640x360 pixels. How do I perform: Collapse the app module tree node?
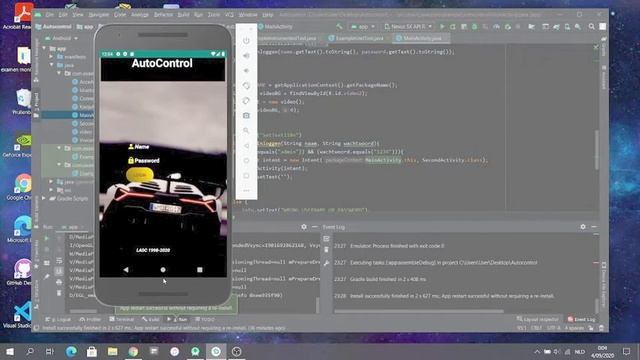44,49
